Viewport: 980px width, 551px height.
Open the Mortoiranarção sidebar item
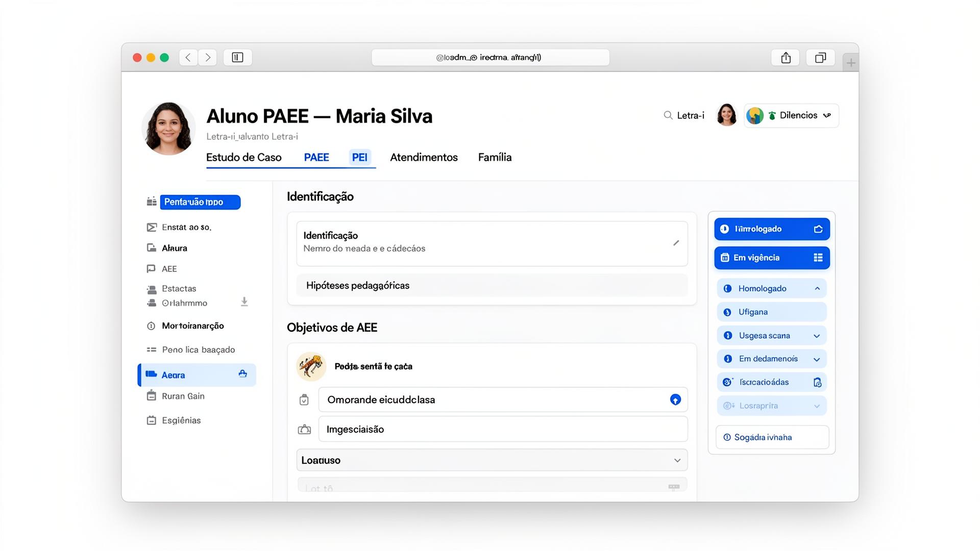click(x=192, y=326)
